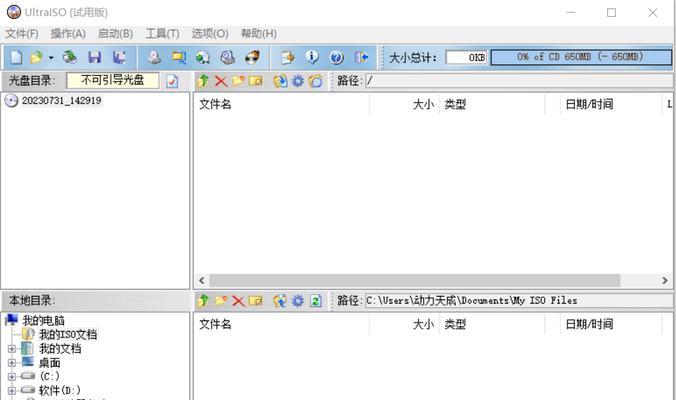Click the blue Help question mark icon
This screenshot has width=676, height=400.
(x=336, y=57)
